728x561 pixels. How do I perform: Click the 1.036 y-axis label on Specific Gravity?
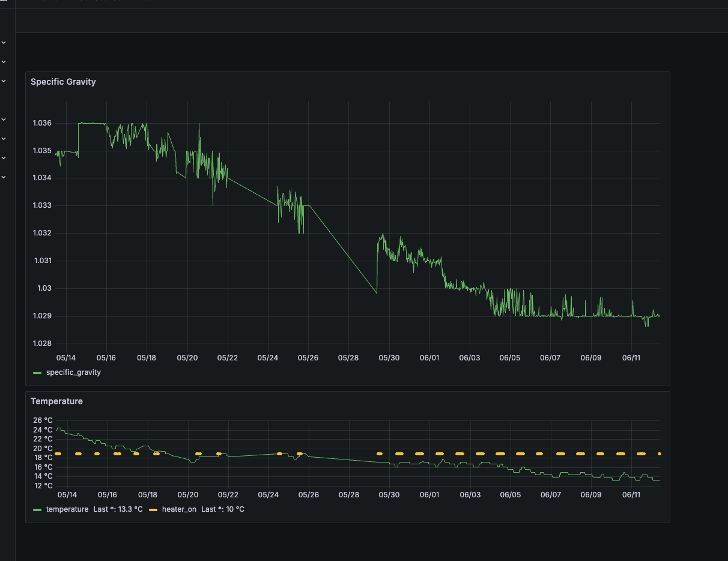pos(41,123)
